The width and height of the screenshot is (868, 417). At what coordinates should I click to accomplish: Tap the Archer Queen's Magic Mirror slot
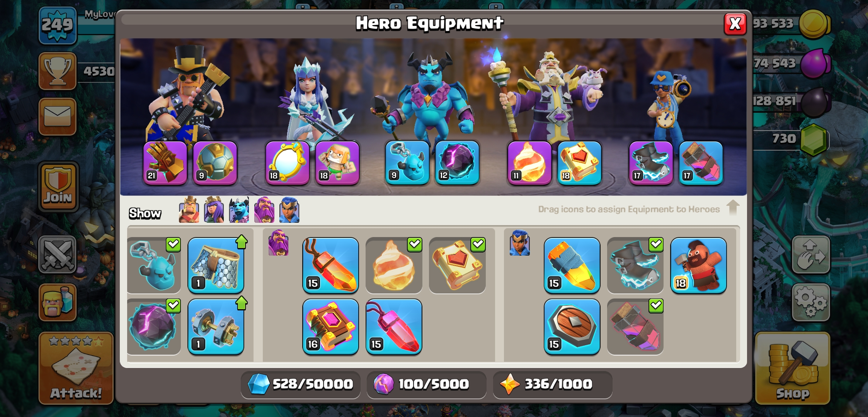(x=287, y=163)
